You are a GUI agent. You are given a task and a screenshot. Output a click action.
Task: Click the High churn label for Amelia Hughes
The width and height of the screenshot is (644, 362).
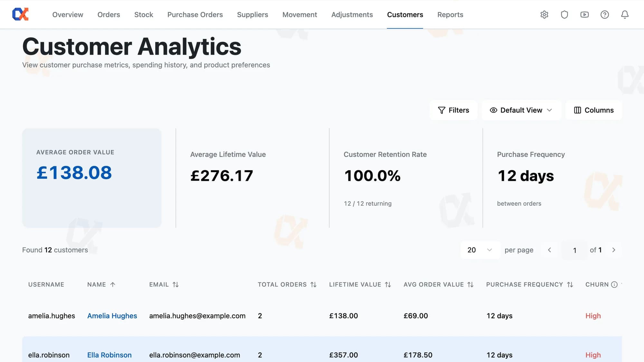pos(593,316)
